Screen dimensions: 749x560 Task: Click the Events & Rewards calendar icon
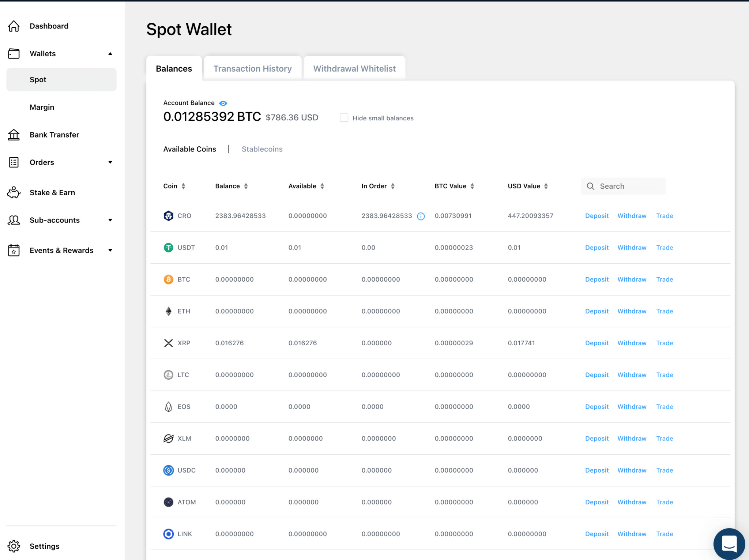(x=14, y=251)
